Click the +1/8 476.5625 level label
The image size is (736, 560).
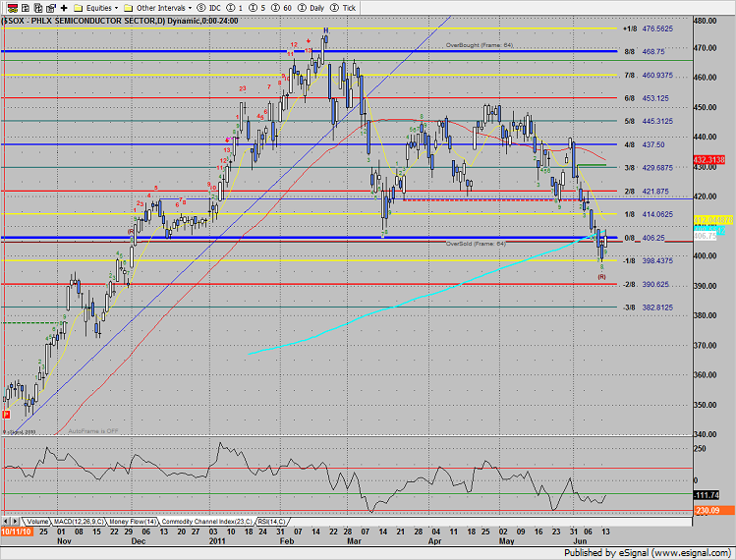coord(648,28)
